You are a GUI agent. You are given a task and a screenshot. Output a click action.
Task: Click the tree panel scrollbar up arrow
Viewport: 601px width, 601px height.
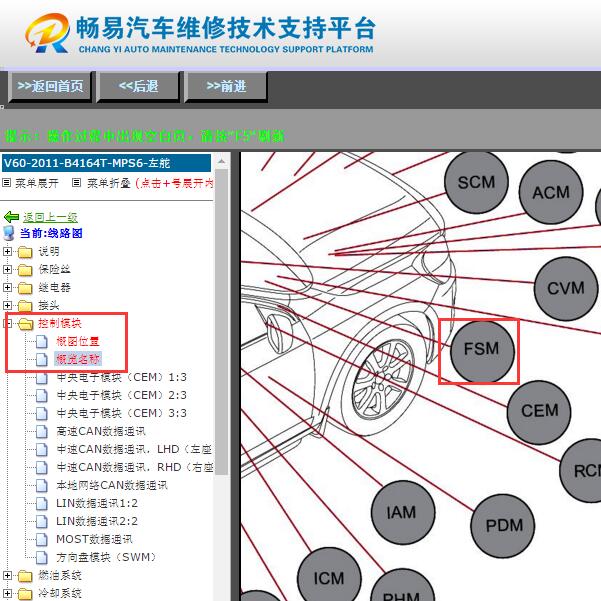[222, 162]
